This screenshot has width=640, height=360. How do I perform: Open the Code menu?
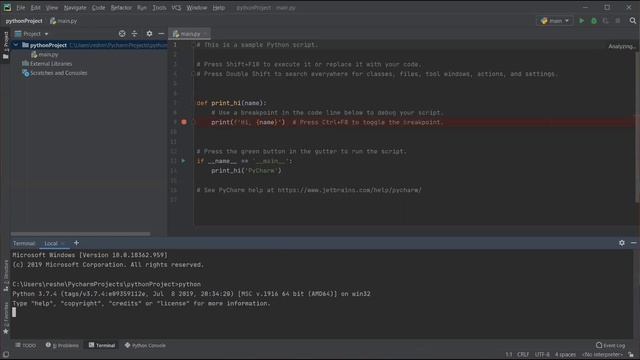click(98, 8)
